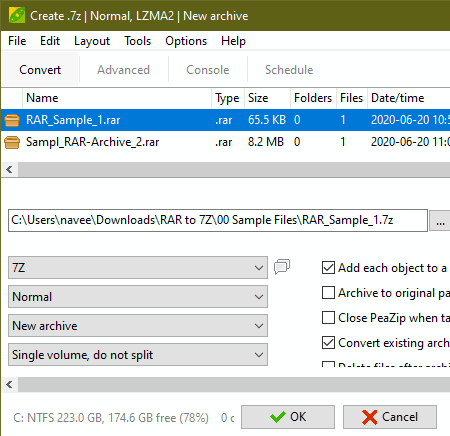Viewport: 450px width, 436px height.
Task: Click file list scrollbar left arrow
Action: (x=9, y=169)
